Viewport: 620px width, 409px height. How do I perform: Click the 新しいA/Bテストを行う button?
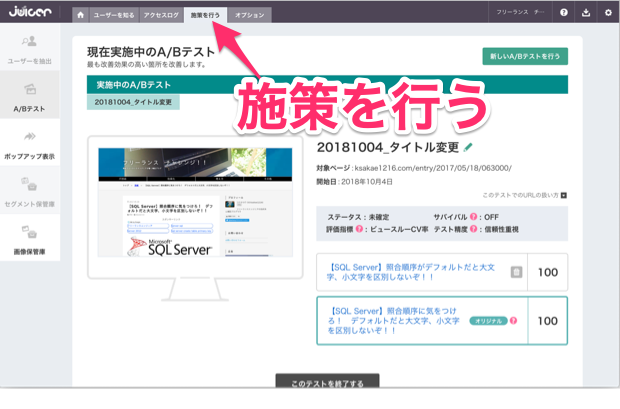pos(525,56)
